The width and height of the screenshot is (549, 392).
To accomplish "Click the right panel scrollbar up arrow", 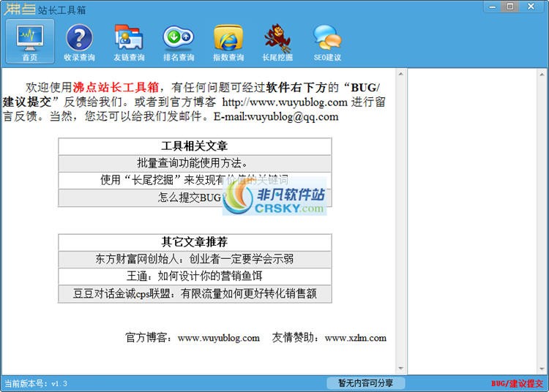I will pos(542,75).
